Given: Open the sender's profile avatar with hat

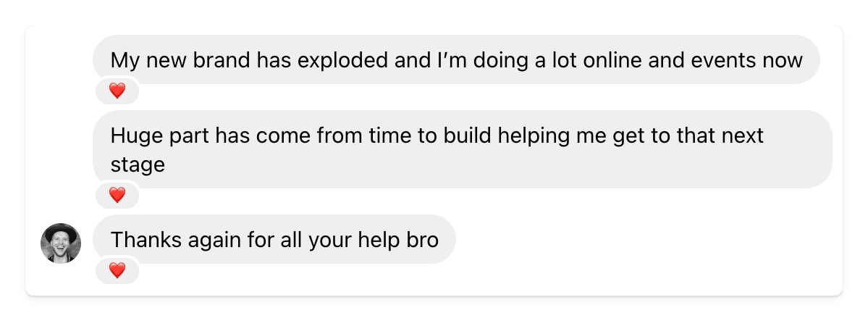Looking at the screenshot, I should click(x=61, y=243).
